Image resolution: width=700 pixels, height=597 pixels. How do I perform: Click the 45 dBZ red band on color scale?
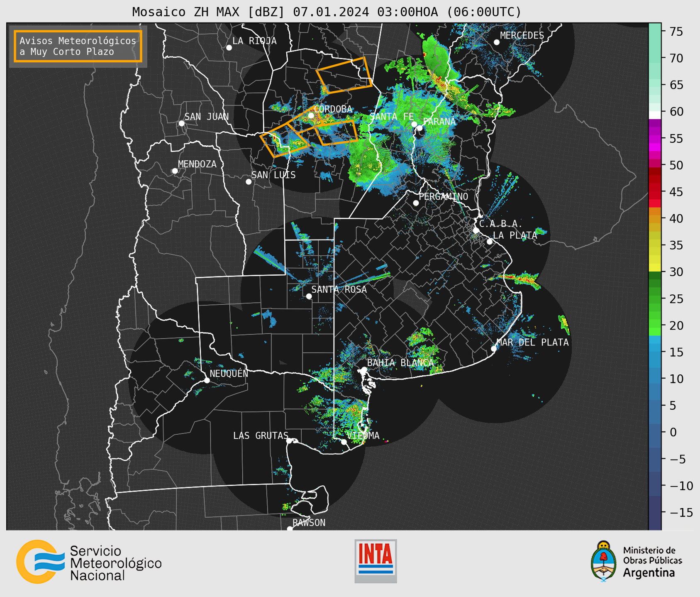pyautogui.click(x=655, y=192)
